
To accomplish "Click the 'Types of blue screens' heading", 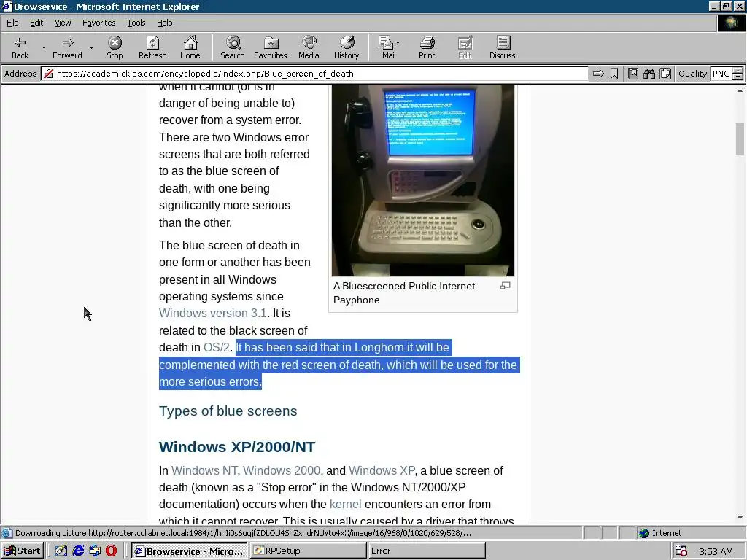I will click(x=228, y=411).
